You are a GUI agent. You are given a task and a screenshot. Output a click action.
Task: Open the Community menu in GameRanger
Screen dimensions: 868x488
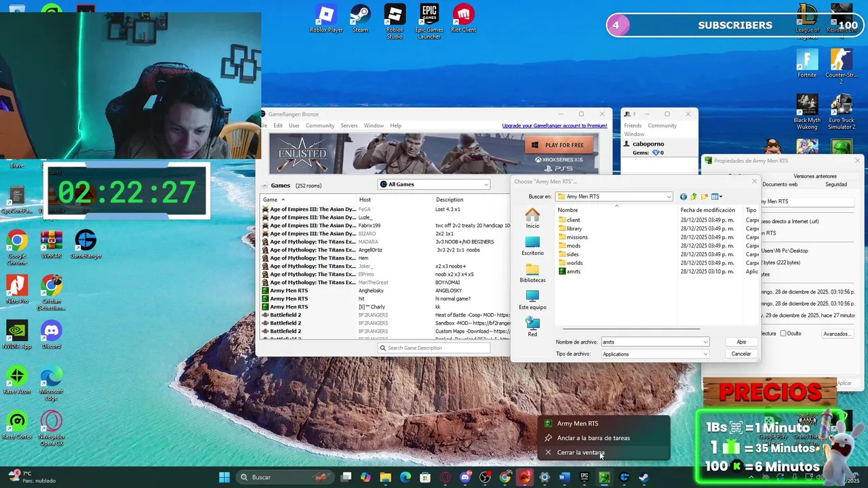pyautogui.click(x=319, y=125)
